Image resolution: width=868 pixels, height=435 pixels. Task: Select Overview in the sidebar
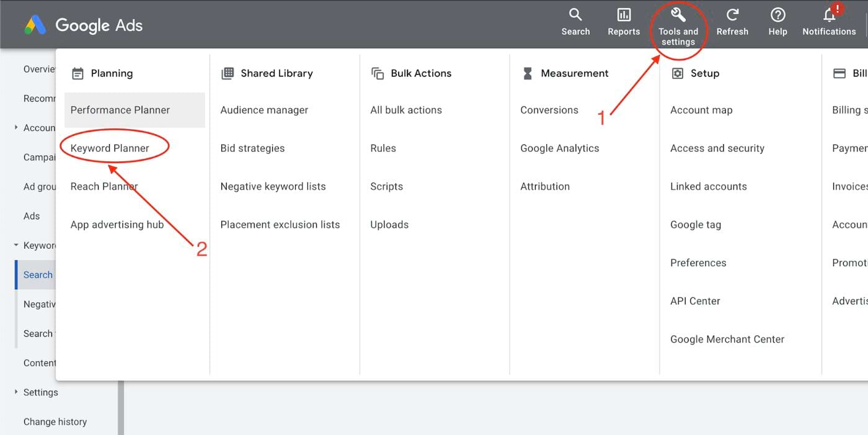tap(40, 69)
